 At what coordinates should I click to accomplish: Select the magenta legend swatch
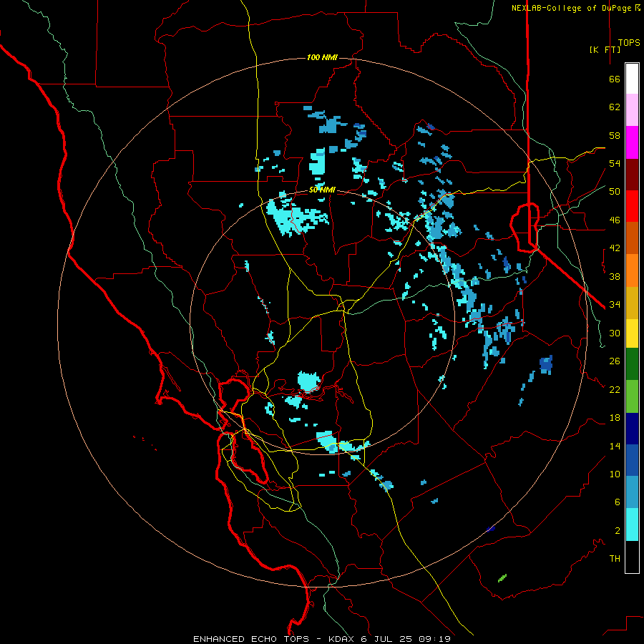pos(632,142)
